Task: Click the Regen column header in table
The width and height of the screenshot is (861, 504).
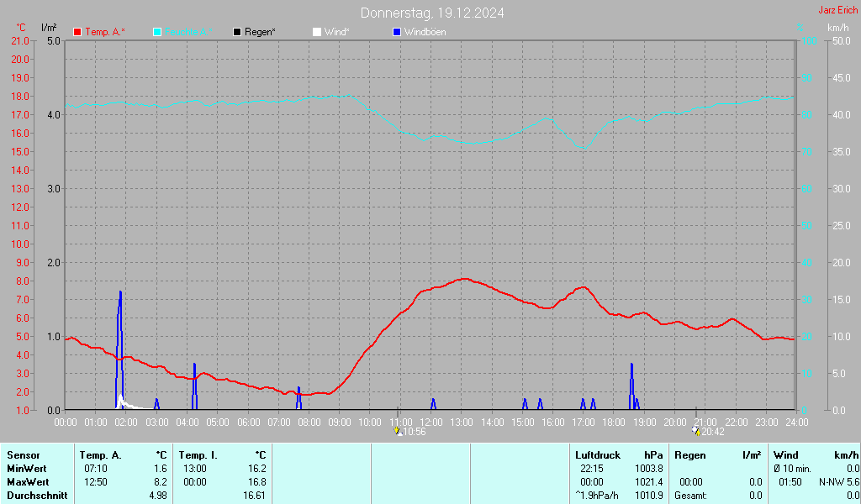Action: [690, 454]
